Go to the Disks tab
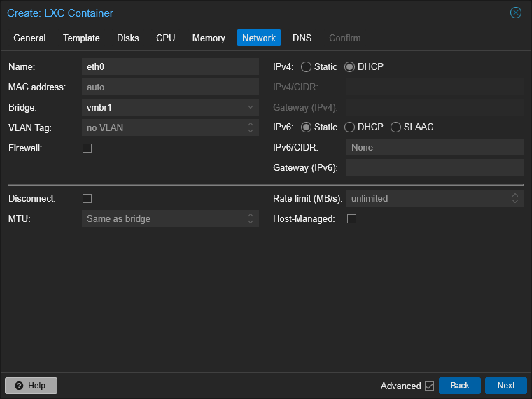Image resolution: width=532 pixels, height=399 pixels. pyautogui.click(x=128, y=38)
